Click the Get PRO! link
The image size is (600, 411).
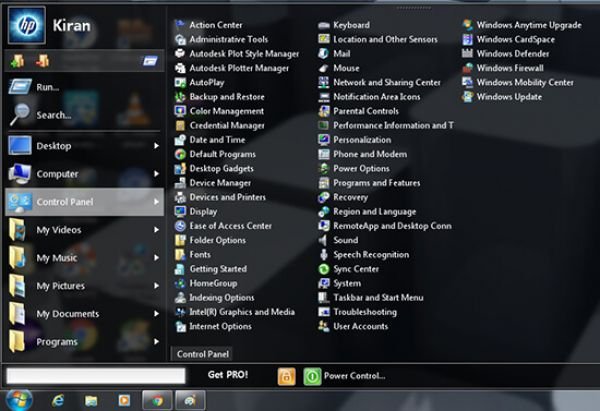228,375
